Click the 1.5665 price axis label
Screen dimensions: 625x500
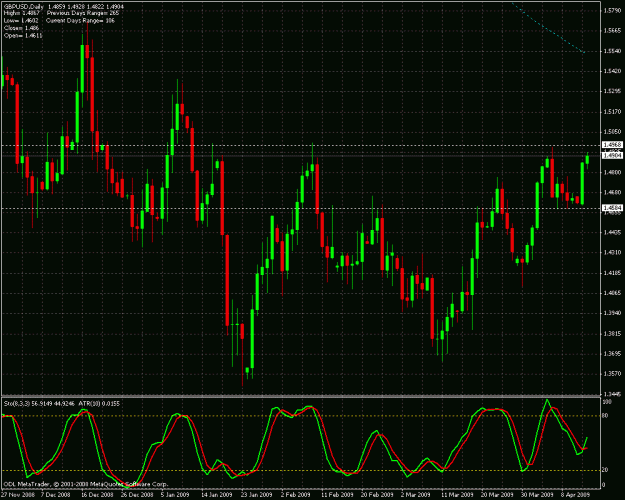(x=613, y=31)
